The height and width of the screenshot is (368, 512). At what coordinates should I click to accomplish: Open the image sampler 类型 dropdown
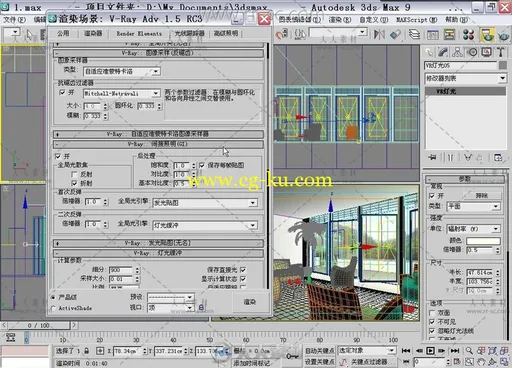pos(122,71)
